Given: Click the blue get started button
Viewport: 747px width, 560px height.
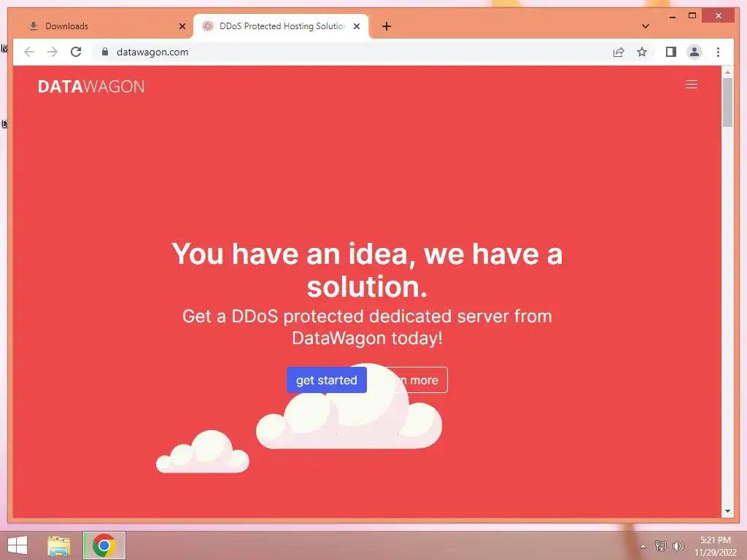Looking at the screenshot, I should pyautogui.click(x=326, y=380).
